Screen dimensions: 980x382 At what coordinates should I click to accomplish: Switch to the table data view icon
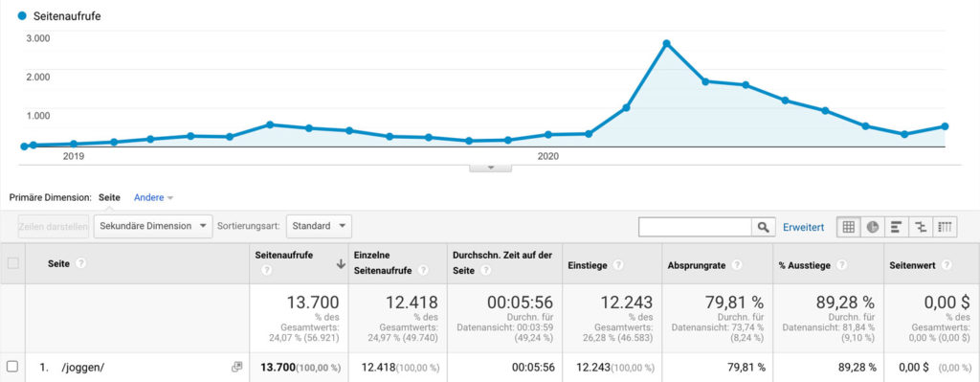coord(848,227)
